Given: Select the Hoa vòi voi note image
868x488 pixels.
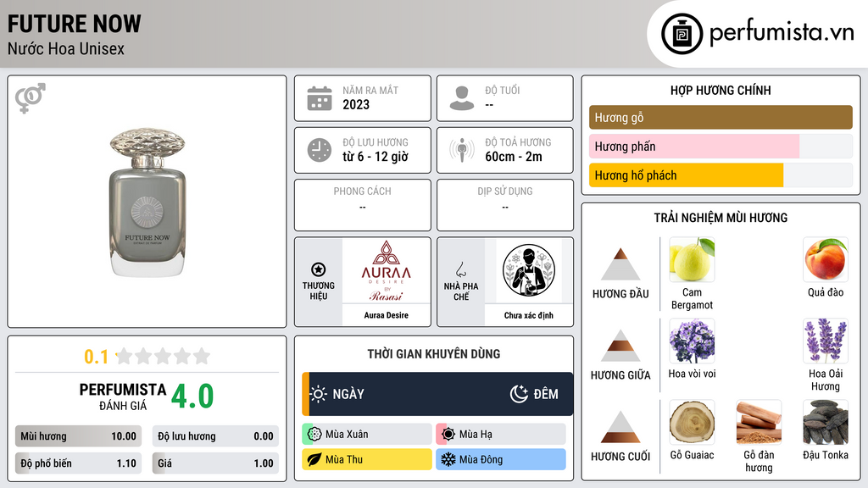Looking at the screenshot, I should tap(692, 341).
